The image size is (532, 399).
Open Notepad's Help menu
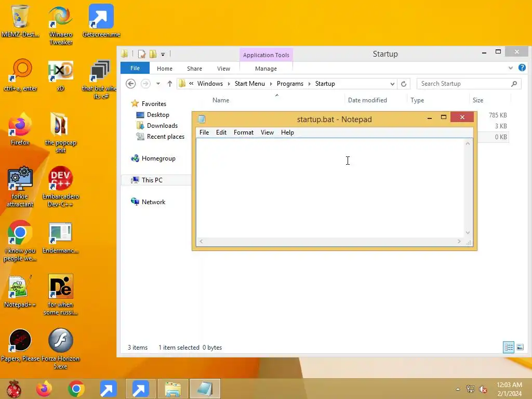[x=287, y=132]
